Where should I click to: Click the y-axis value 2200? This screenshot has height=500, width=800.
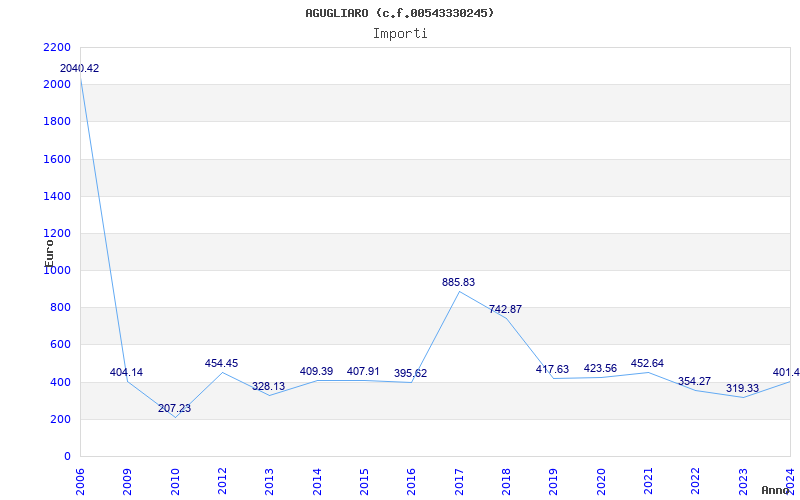[x=57, y=47]
